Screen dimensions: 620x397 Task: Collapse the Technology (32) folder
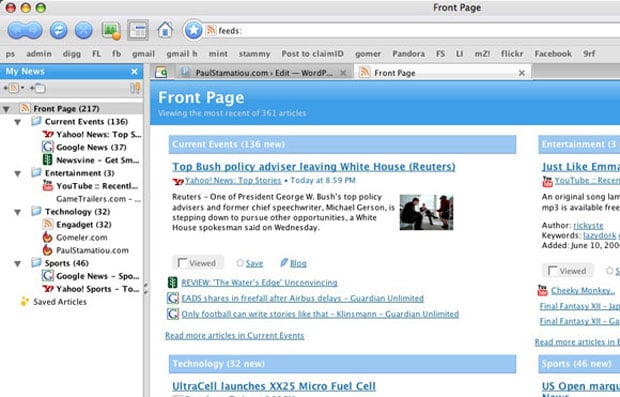tap(17, 212)
